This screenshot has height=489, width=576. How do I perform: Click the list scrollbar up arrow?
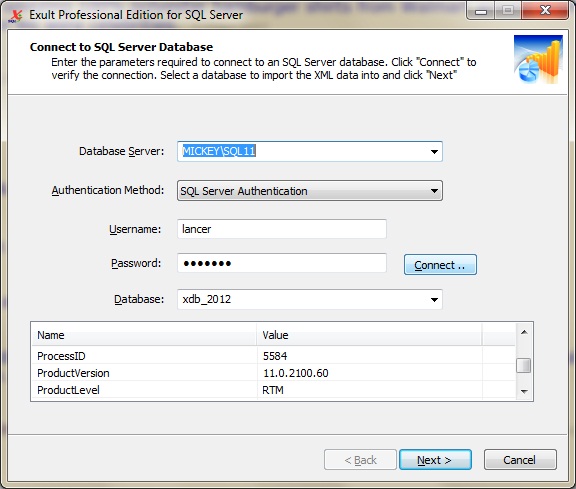coord(524,332)
